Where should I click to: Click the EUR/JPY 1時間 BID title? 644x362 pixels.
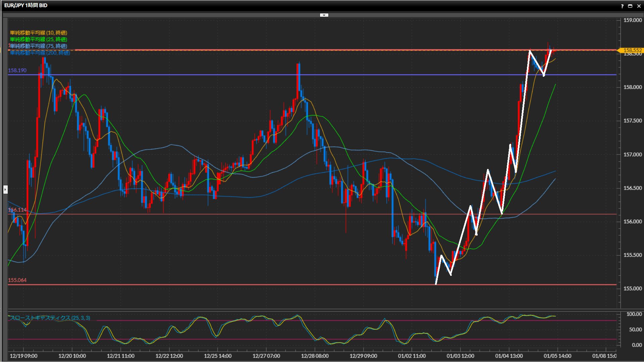click(x=26, y=5)
